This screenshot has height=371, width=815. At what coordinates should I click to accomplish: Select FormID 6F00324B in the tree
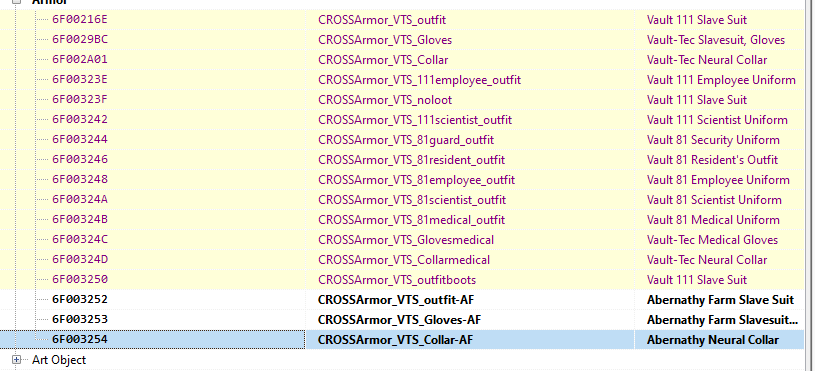(x=80, y=220)
